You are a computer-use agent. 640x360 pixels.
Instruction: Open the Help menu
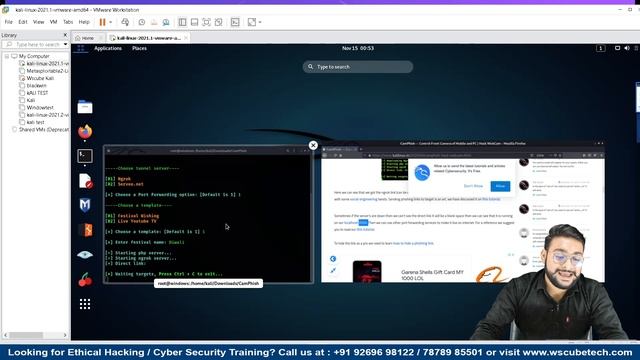84,22
